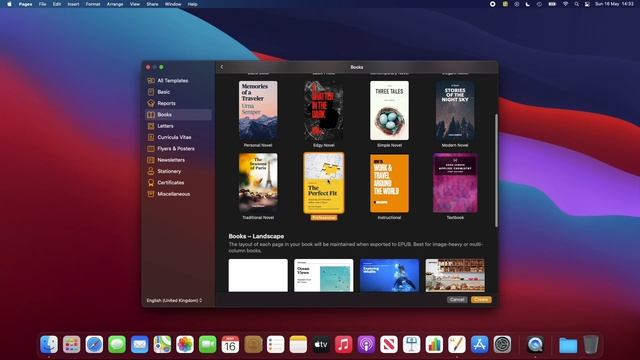The image size is (640, 360).
Task: Open the Edit menu
Action: [57, 4]
